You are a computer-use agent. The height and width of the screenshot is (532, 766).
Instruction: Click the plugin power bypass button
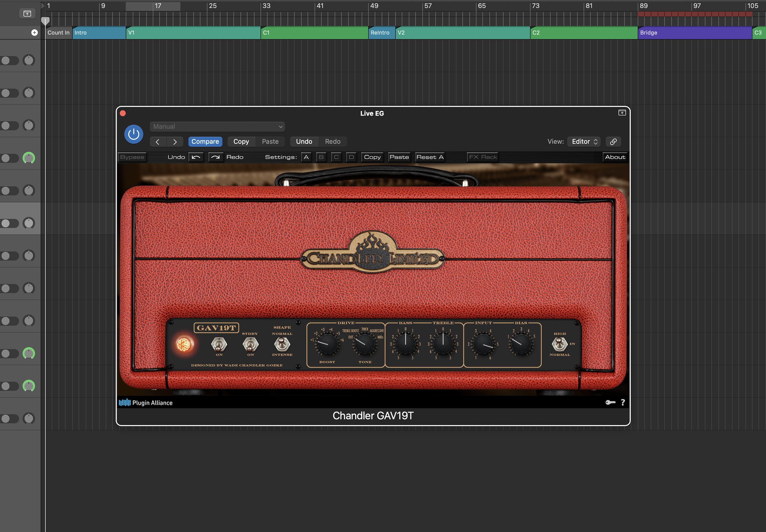[x=134, y=134]
